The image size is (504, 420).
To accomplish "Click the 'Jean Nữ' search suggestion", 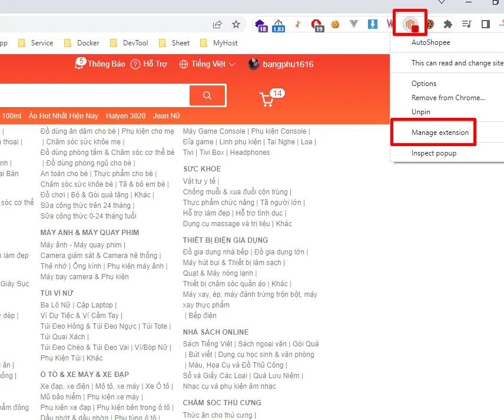I will 167,116.
